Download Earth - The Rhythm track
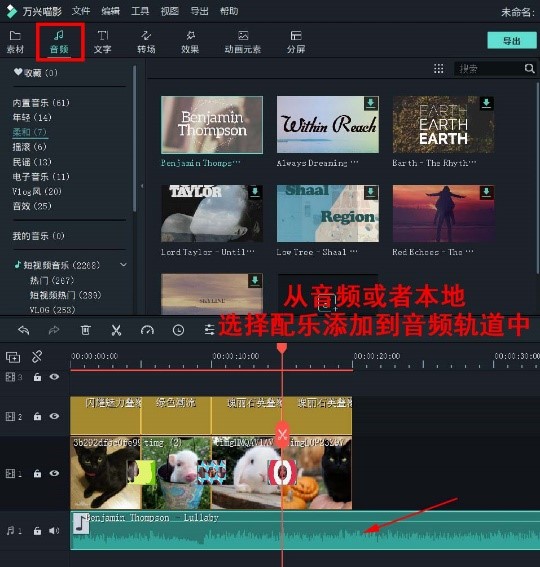The width and height of the screenshot is (540, 567). click(x=486, y=103)
